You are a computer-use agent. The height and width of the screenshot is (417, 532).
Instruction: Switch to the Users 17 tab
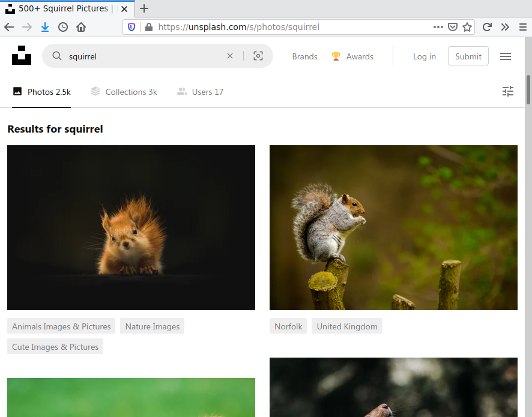200,92
